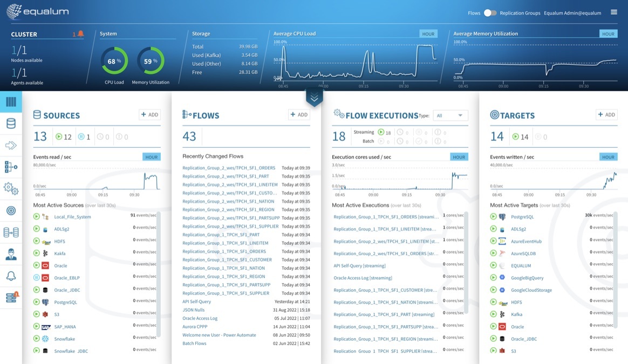The height and width of the screenshot is (364, 628).
Task: Open the Replication databases icon in the sidebar
Action: point(11,232)
